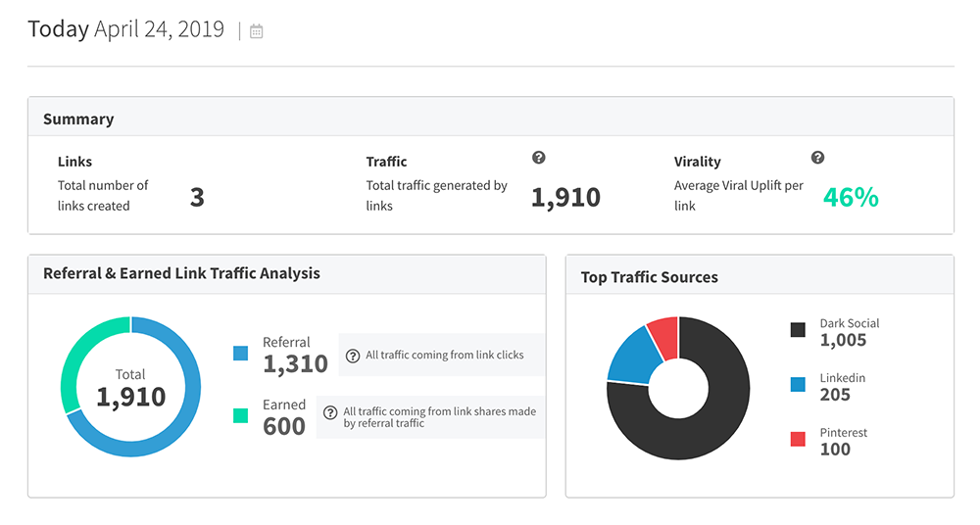
Task: Click the Links label in Summary
Action: tap(75, 162)
